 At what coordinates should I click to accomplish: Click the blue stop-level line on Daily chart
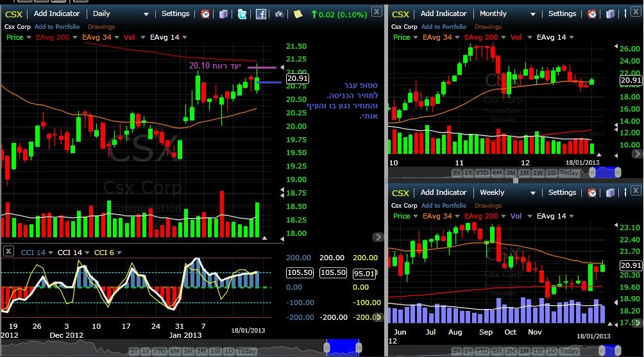(x=269, y=83)
